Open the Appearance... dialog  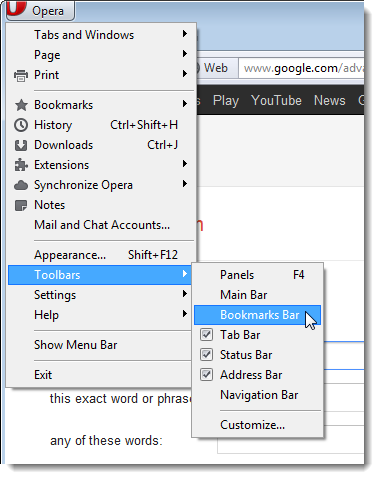click(x=101, y=255)
